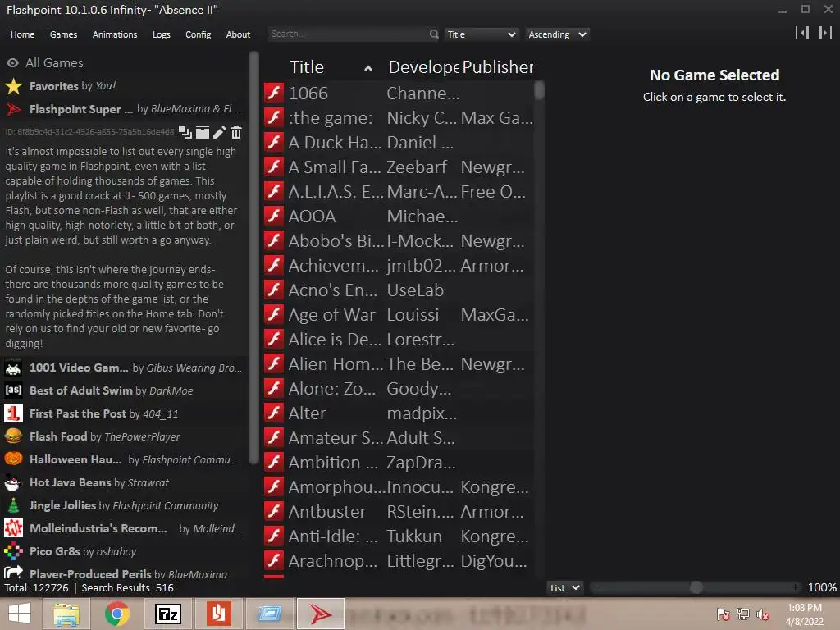
Task: Click the Flash icon beside Antbuster
Action: pos(274,512)
